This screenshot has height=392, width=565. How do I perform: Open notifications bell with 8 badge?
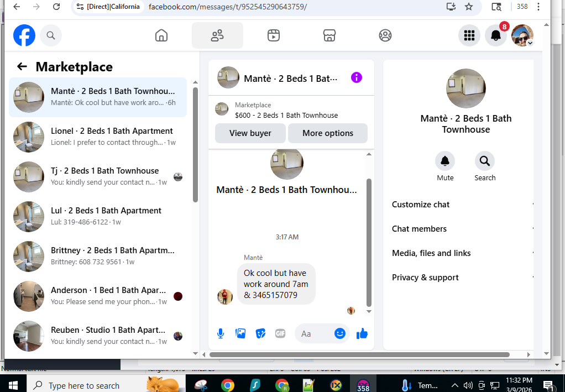tap(496, 35)
